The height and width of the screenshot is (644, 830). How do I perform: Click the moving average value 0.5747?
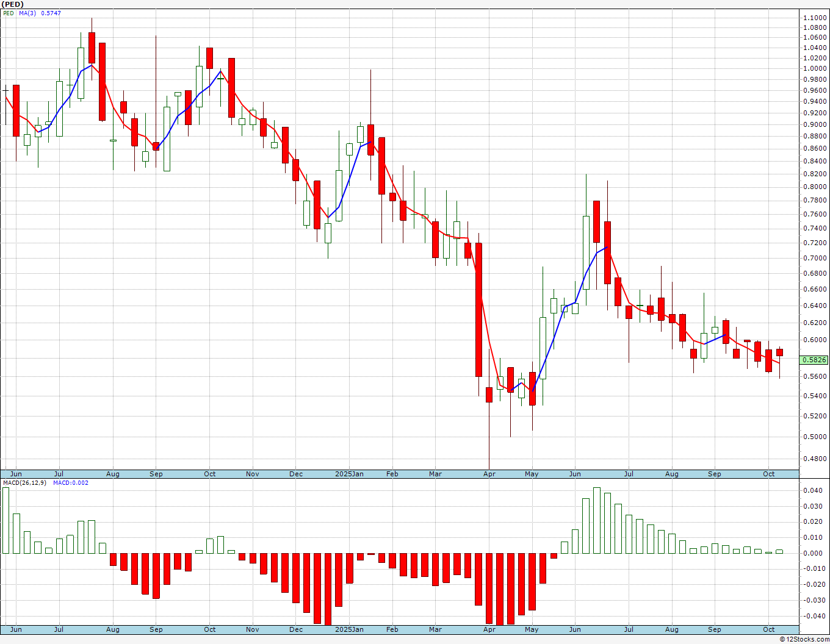(51, 13)
